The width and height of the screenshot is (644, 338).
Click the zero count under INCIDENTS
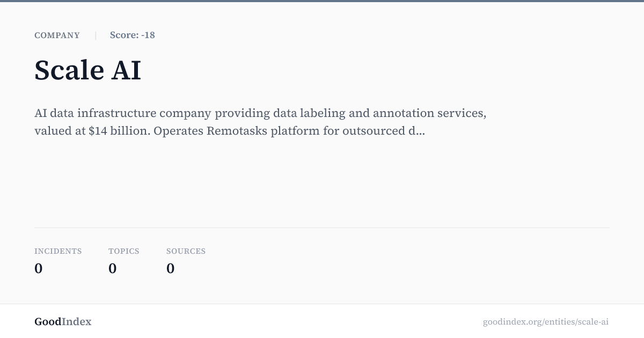[x=39, y=268]
